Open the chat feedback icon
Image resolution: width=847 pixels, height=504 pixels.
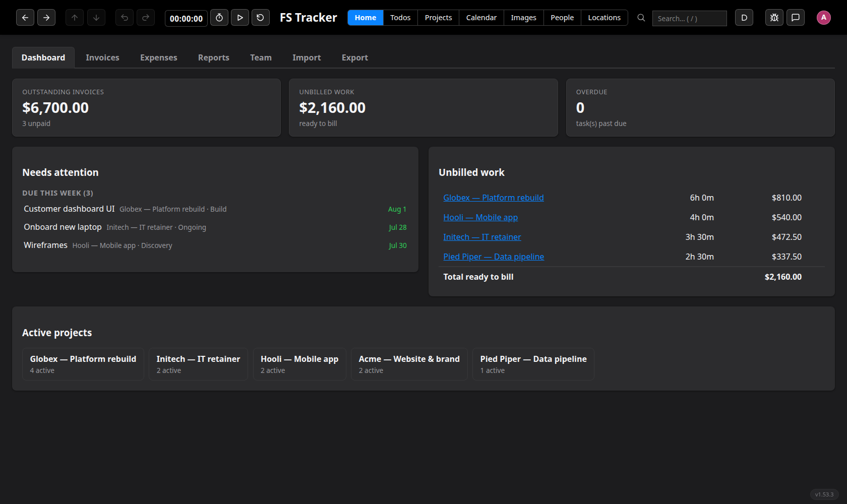(x=796, y=18)
